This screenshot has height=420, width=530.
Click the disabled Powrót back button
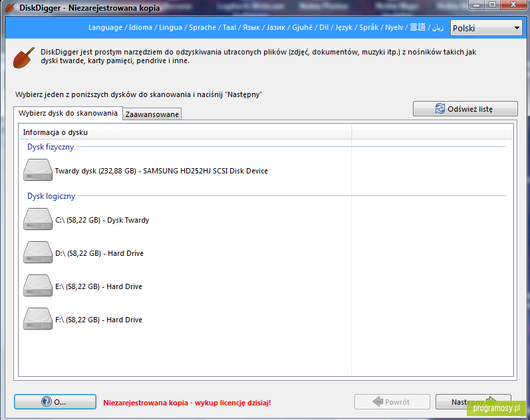tap(392, 402)
